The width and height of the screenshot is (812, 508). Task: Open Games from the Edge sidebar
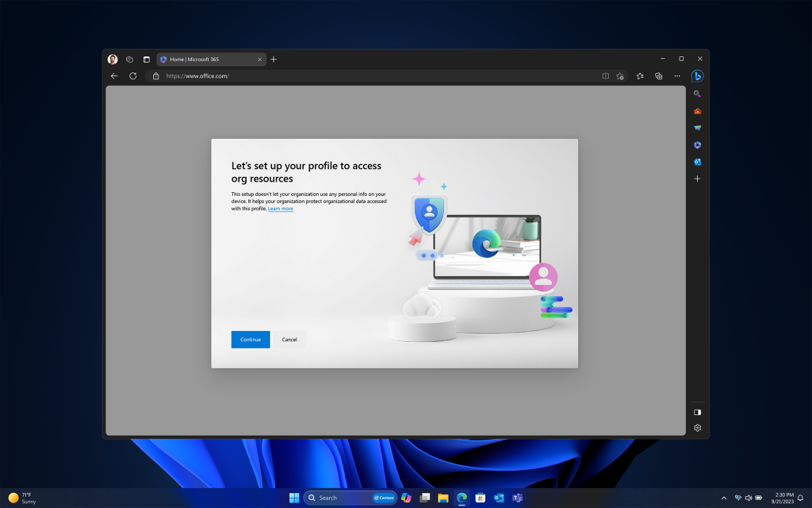click(x=697, y=127)
